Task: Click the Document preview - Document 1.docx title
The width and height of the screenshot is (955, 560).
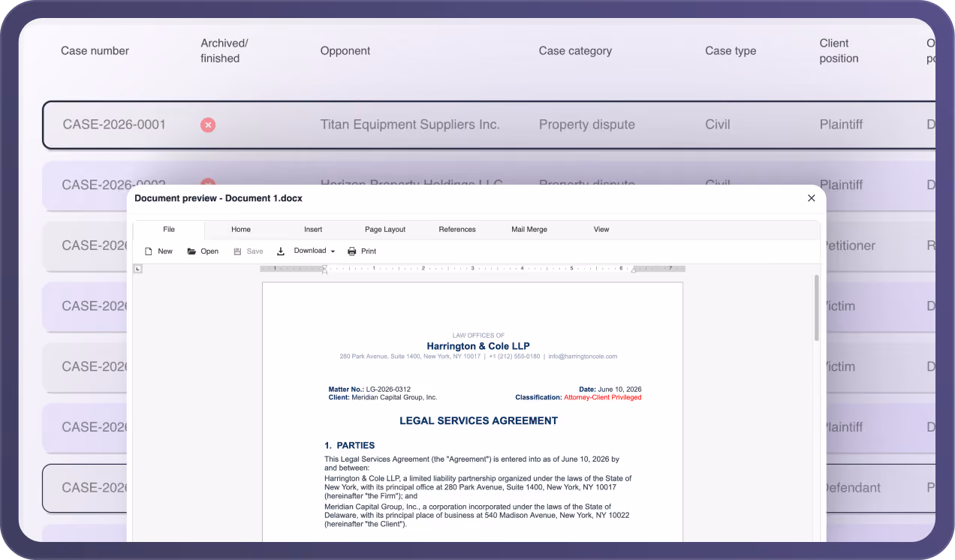Action: 219,198
